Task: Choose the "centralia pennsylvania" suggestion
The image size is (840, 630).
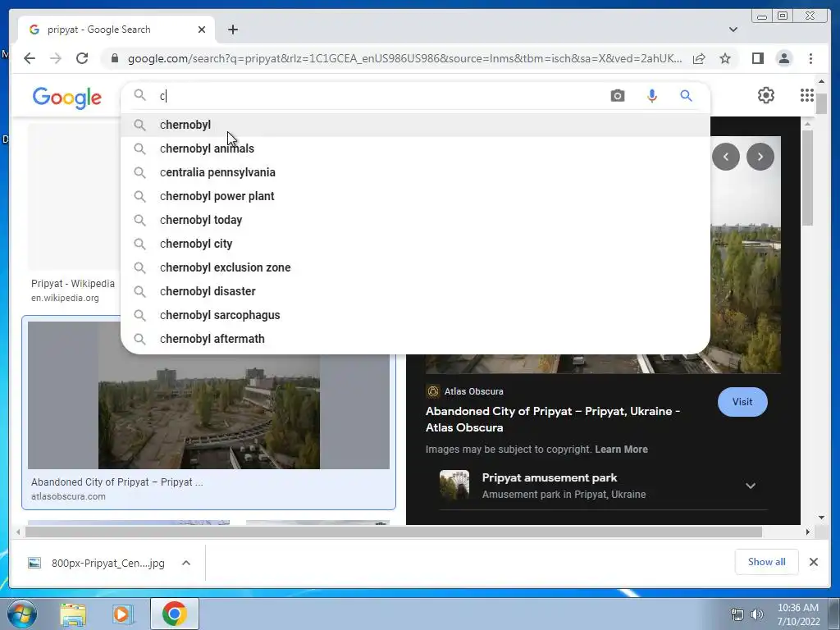Action: (416, 172)
